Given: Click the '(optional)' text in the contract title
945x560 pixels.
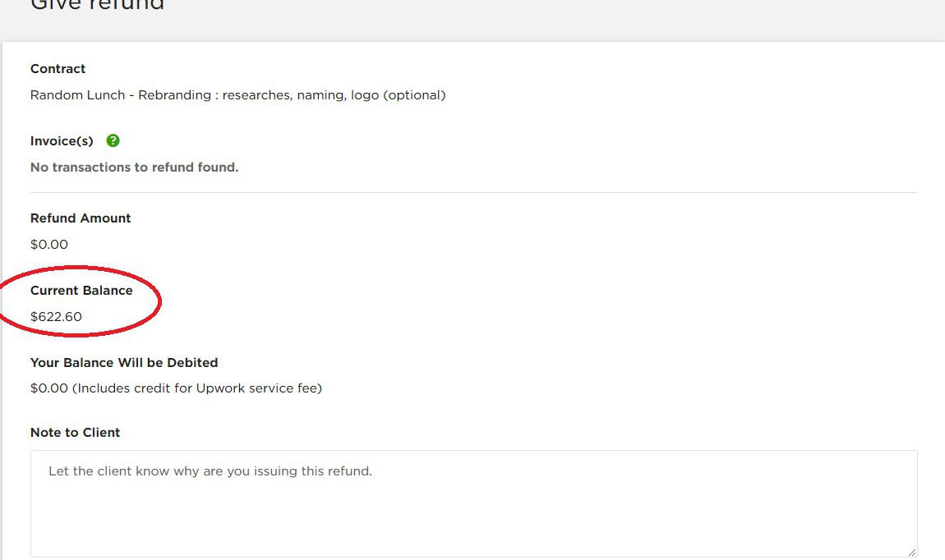Looking at the screenshot, I should coord(414,95).
